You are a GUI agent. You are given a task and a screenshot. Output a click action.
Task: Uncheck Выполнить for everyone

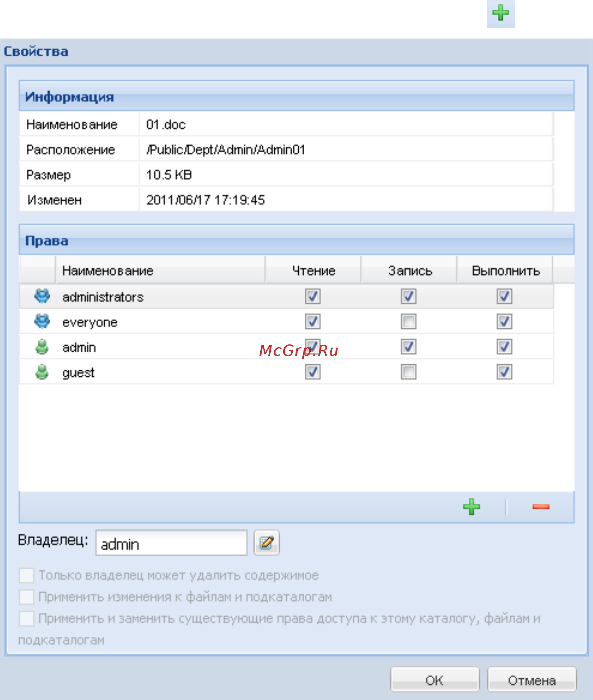point(505,322)
